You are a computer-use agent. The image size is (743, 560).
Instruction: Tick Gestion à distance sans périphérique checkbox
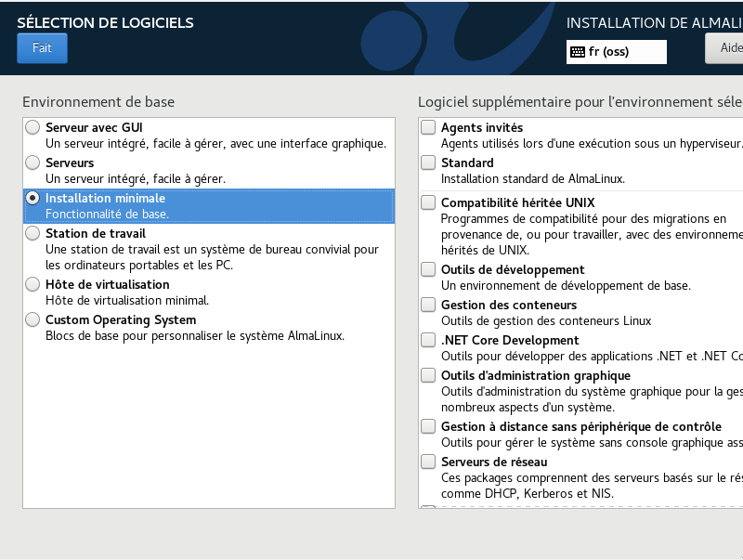coord(428,426)
